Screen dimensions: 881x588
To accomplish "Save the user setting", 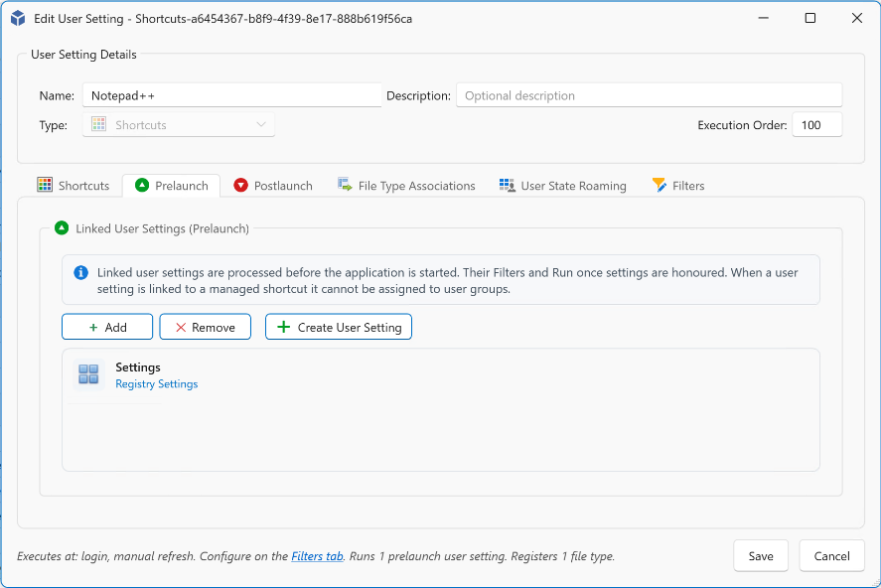I will 761,556.
